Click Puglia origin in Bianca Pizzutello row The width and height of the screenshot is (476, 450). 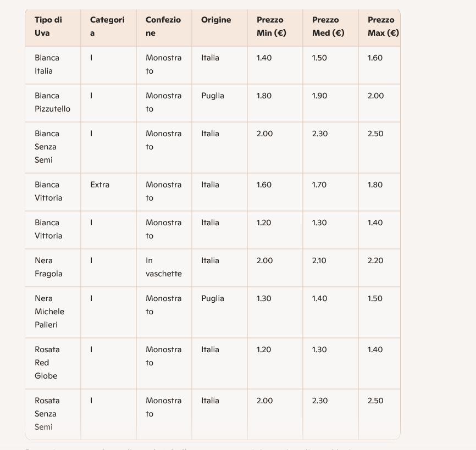point(213,96)
